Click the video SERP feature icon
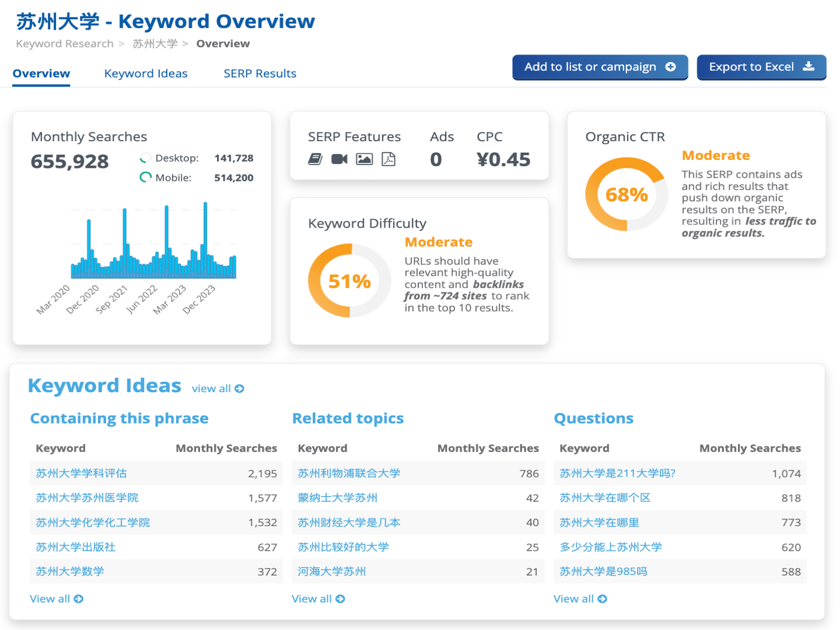 [x=339, y=159]
